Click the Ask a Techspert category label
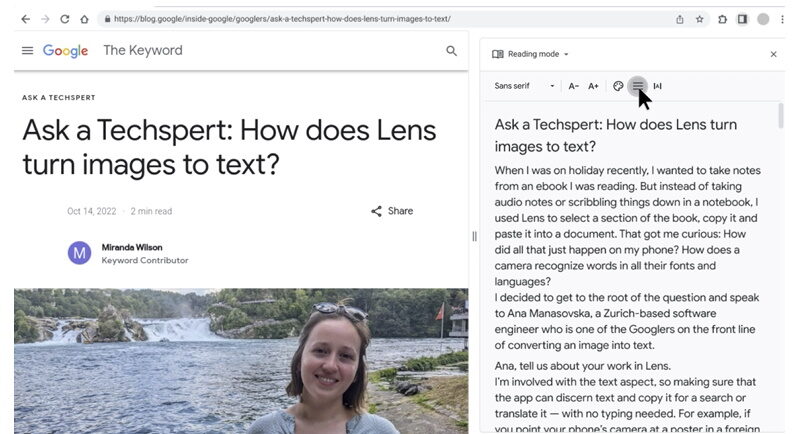Viewport: 804px width, 434px height. [x=58, y=97]
